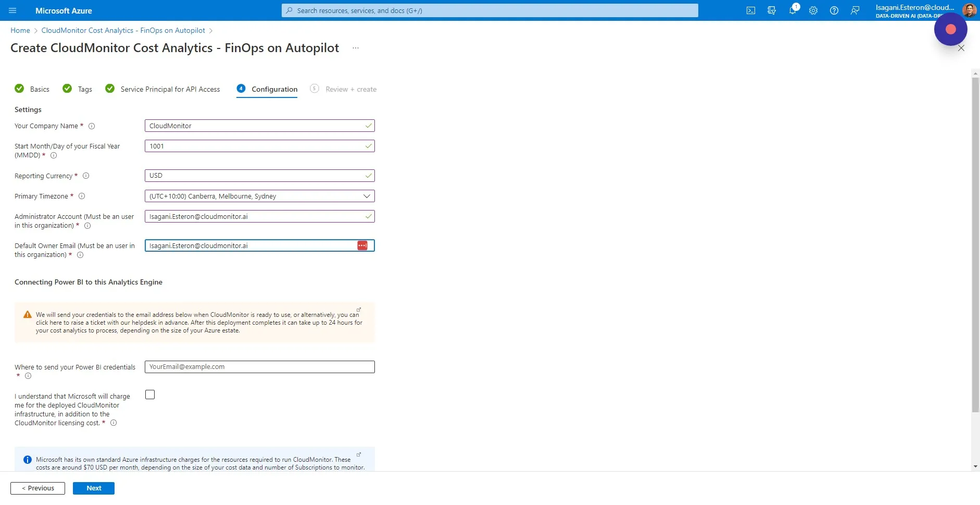Image resolution: width=980 pixels, height=505 pixels.
Task: Click the scrollbar up arrow
Action: (x=975, y=74)
